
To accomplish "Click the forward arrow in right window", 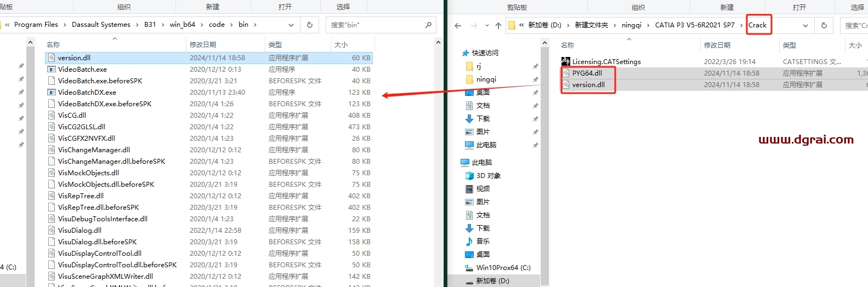I will click(474, 25).
